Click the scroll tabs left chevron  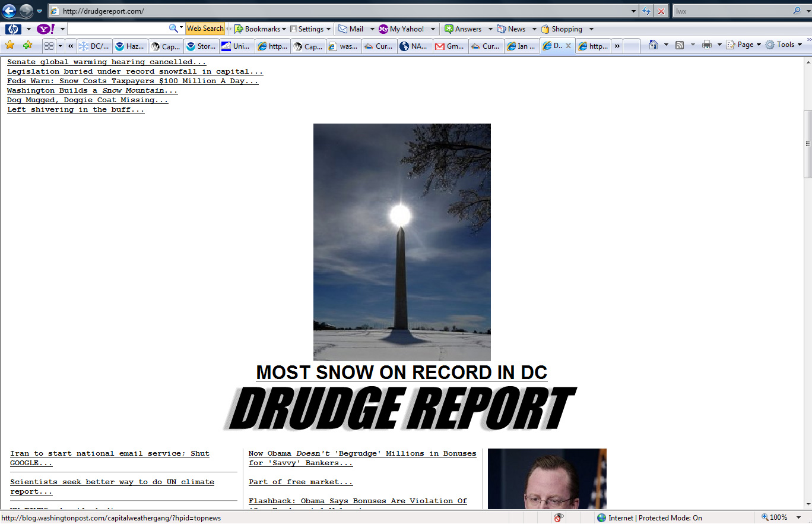[x=71, y=46]
